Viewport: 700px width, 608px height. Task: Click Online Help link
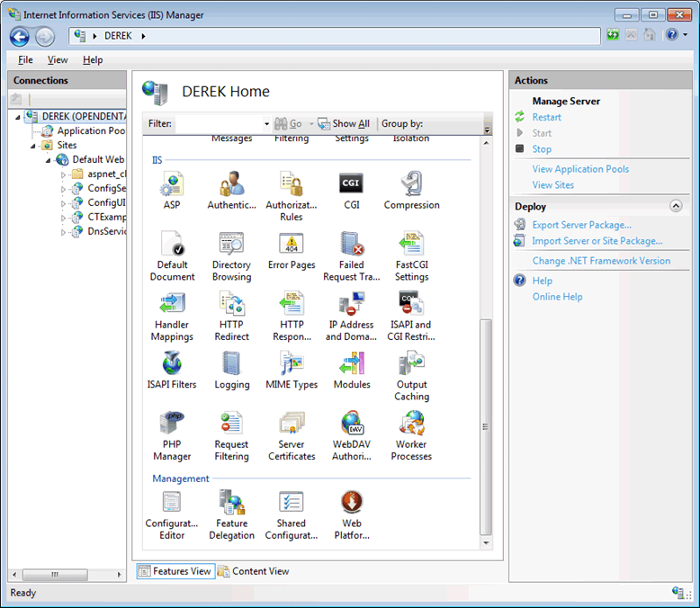coord(557,297)
